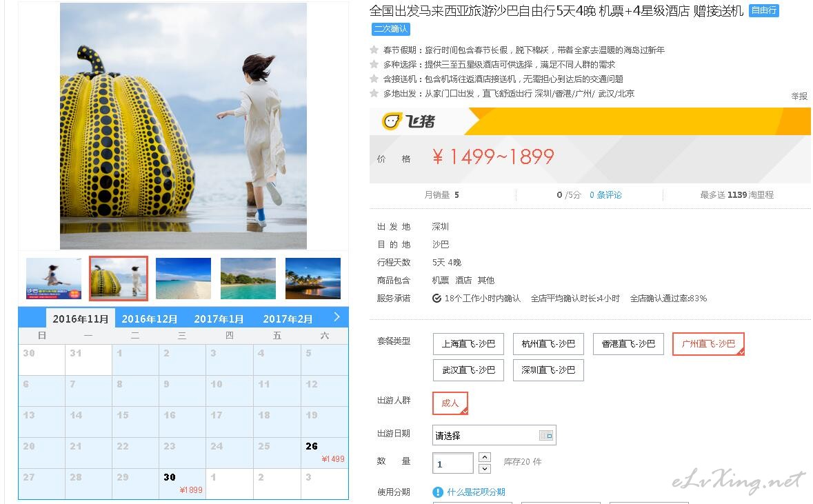The height and width of the screenshot is (504, 813).
Task: Open the calendar icon in date field
Action: 546,436
